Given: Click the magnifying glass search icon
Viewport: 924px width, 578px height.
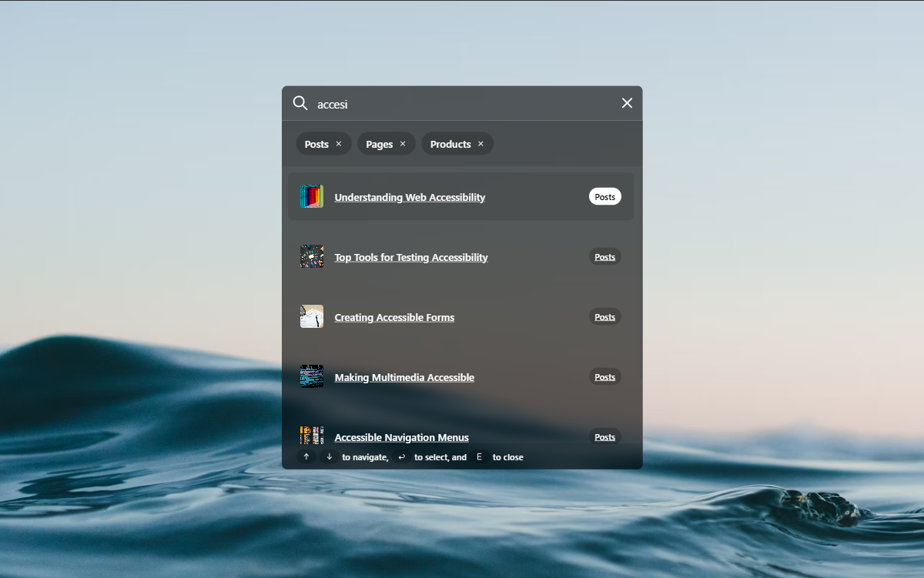Looking at the screenshot, I should [x=300, y=103].
